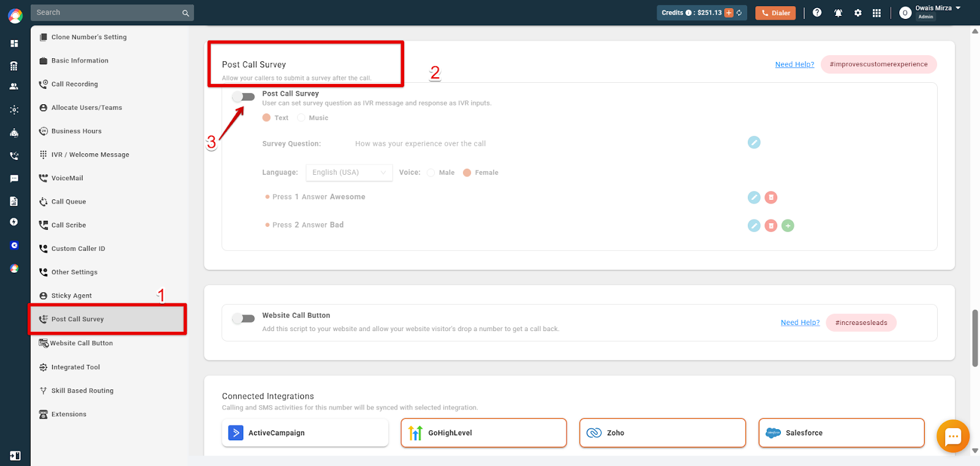The image size is (980, 466).
Task: Open the dashboard icon in left rail
Action: point(14,44)
